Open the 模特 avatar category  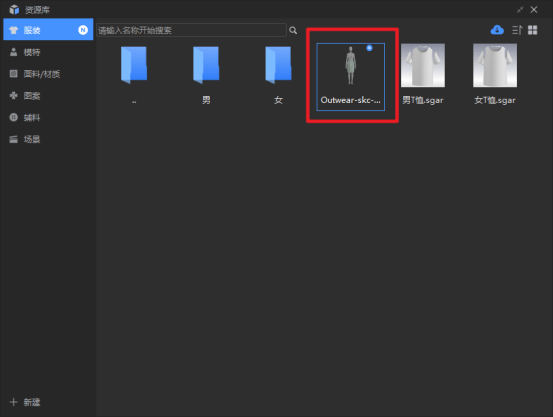point(48,52)
